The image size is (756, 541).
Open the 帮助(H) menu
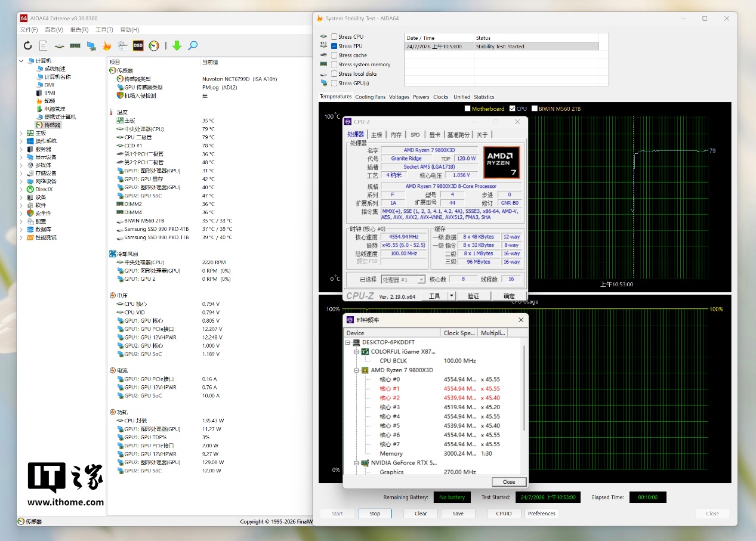coord(129,30)
